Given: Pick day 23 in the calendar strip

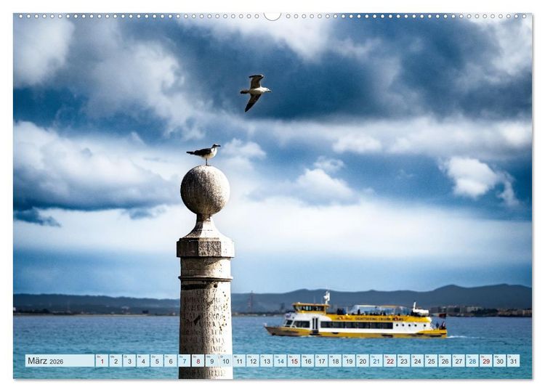Looking at the screenshot, I should pos(404,361).
